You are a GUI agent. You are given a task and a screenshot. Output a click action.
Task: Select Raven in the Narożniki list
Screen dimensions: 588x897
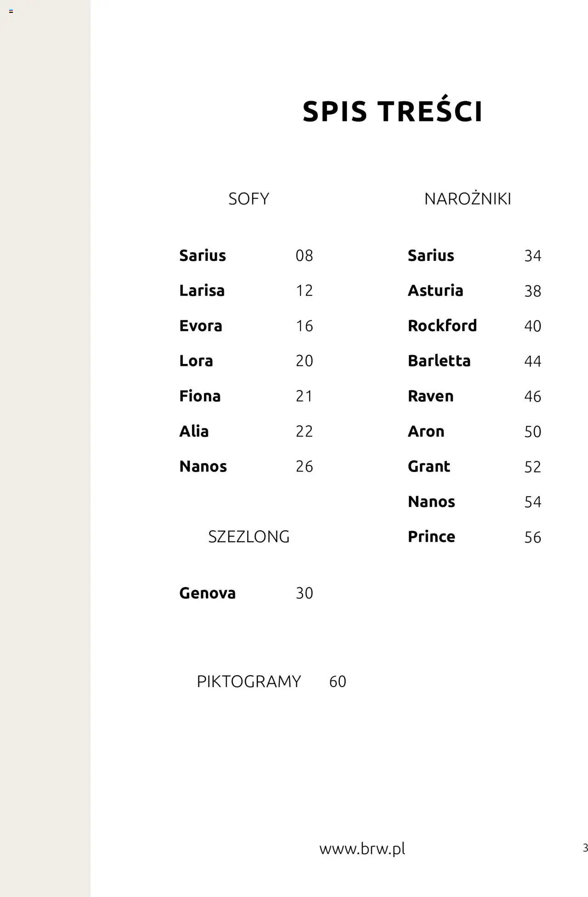[475, 396]
